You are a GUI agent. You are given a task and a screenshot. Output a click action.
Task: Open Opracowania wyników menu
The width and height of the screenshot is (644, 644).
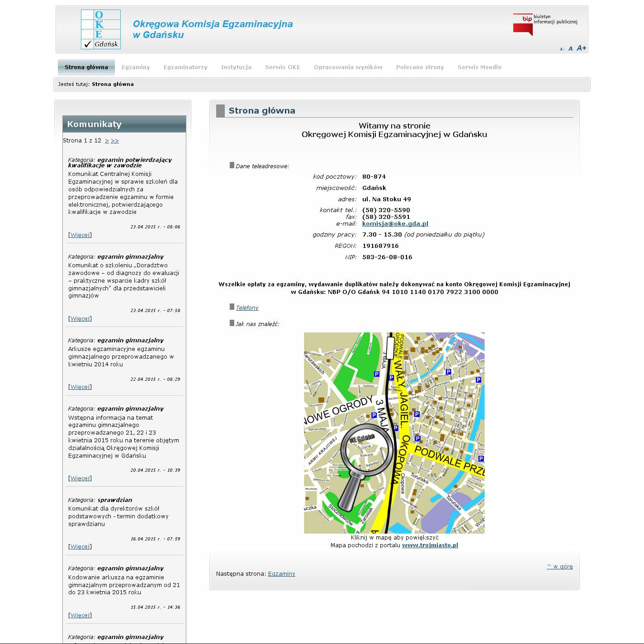tap(348, 67)
